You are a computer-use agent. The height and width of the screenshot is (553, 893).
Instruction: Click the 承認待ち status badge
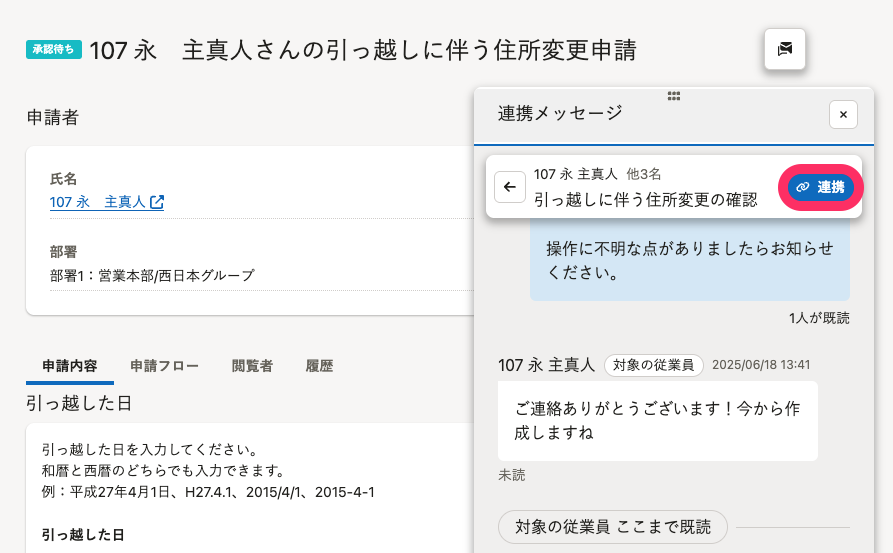click(x=54, y=49)
